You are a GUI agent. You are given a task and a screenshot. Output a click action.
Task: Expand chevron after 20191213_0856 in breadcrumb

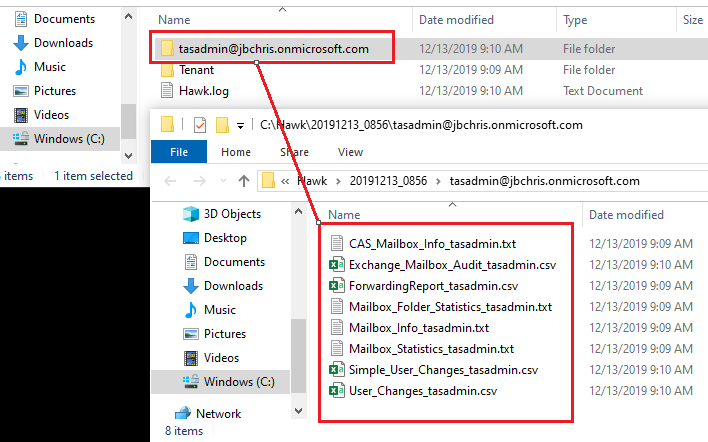[x=438, y=181]
